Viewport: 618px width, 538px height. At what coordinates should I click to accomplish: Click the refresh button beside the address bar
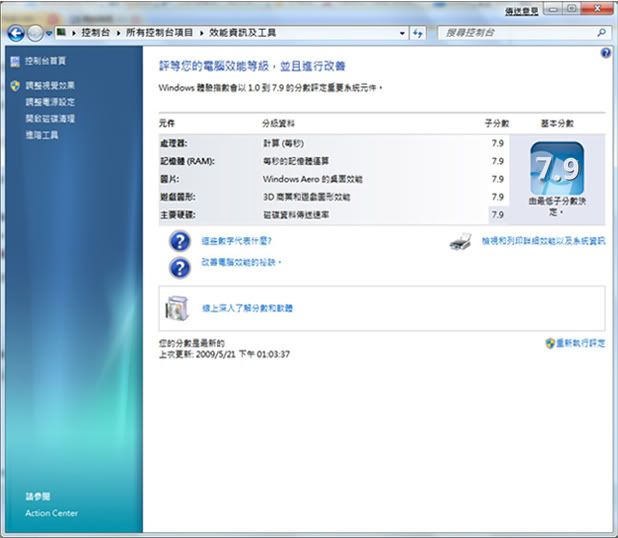[418, 34]
